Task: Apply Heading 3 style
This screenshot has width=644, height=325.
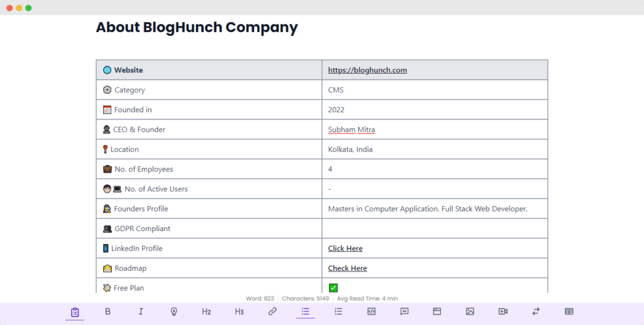Action: click(x=240, y=311)
